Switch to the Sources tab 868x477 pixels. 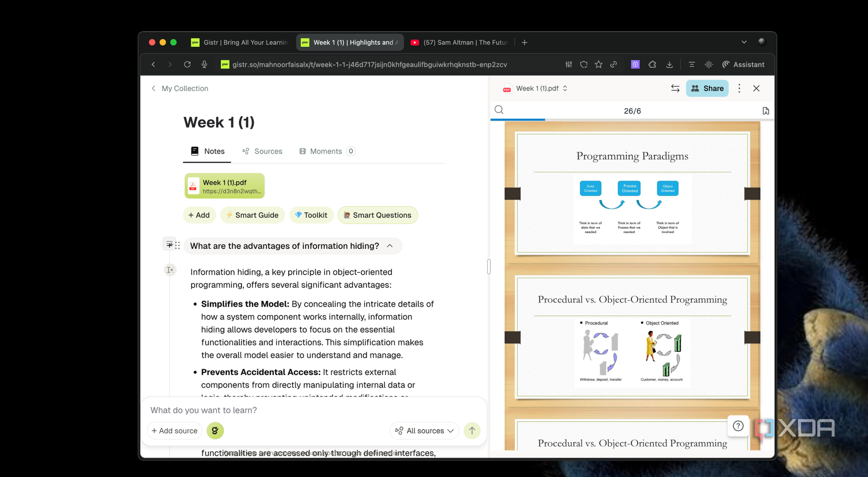pyautogui.click(x=262, y=151)
